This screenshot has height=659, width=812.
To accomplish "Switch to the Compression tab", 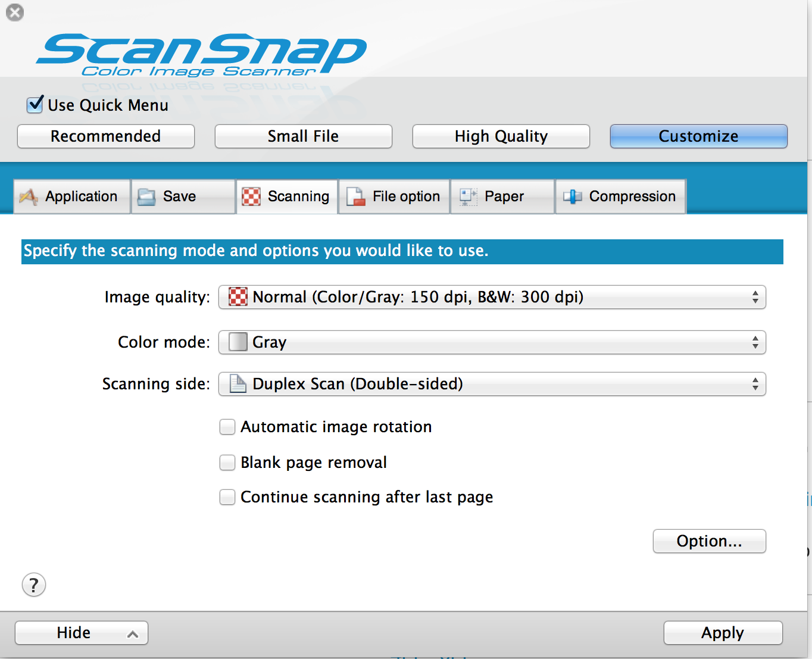I will pos(620,196).
